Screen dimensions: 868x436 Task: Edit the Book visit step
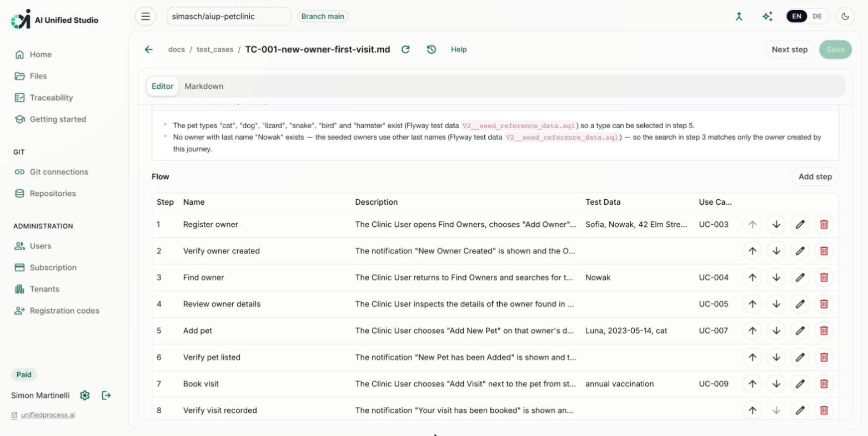coord(800,384)
